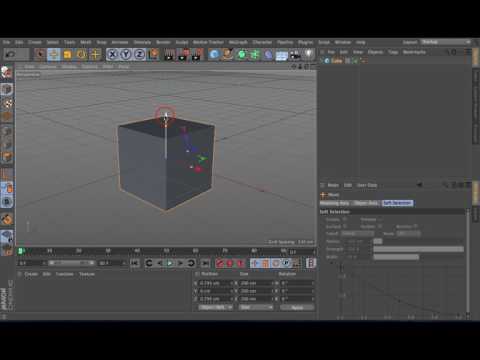This screenshot has width=480, height=360.
Task: Switch to Edges mode
Action: tap(7, 144)
